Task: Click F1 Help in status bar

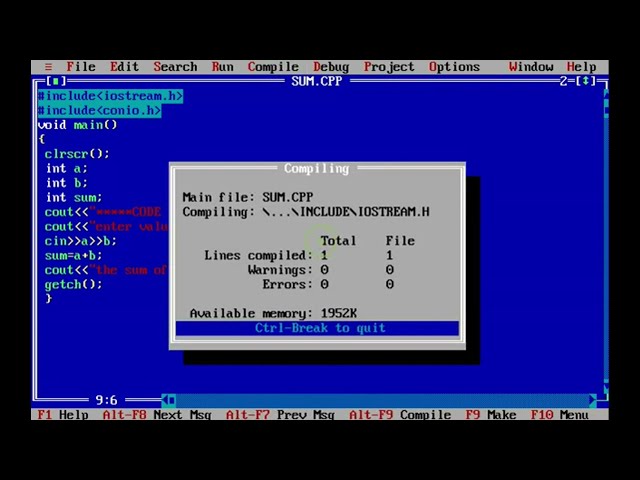Action: tap(63, 415)
